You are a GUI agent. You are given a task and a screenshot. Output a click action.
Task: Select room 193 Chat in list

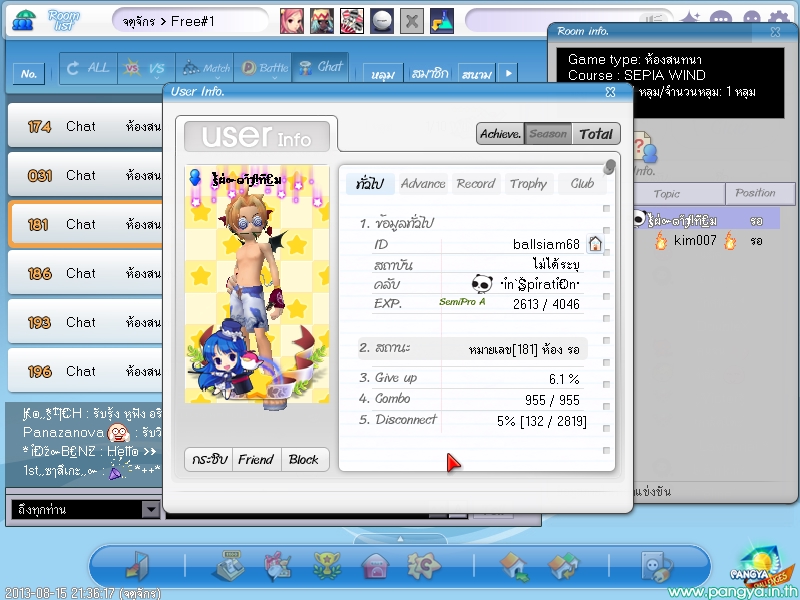click(x=86, y=322)
